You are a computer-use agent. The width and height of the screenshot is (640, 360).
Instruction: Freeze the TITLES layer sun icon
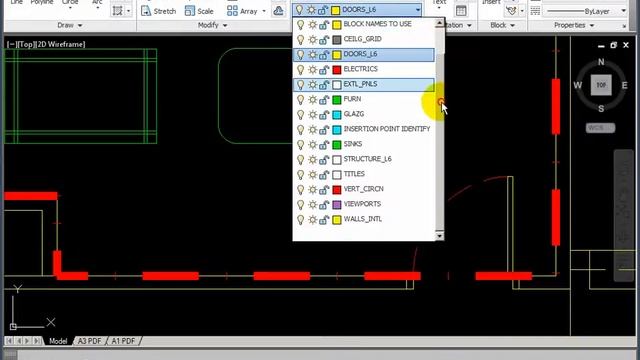312,175
